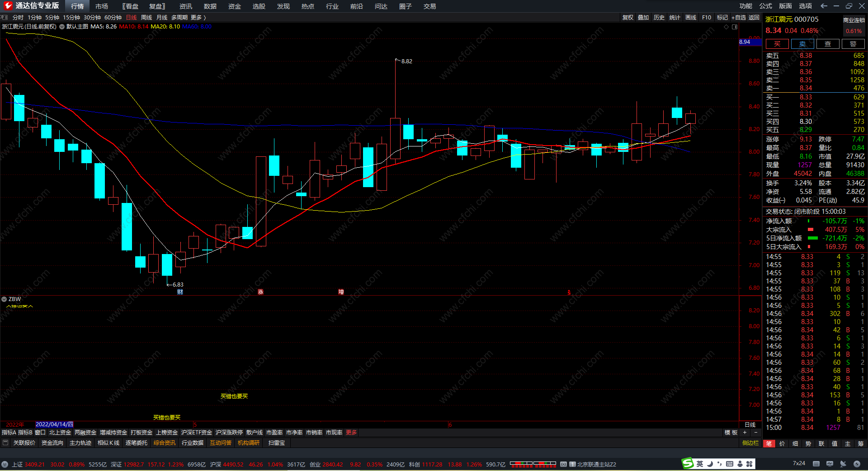Open the 指标B indicator selector
This screenshot has width=868, height=471.
(x=25, y=433)
